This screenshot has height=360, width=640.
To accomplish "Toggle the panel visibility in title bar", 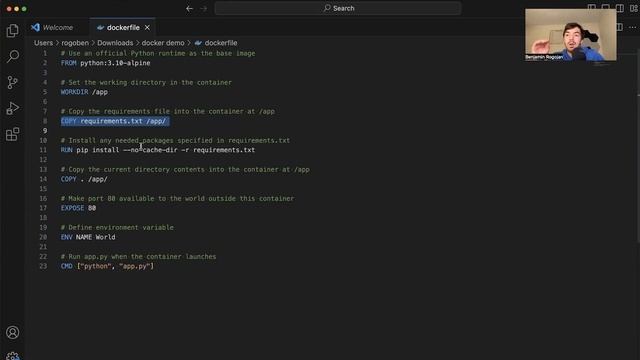I will (x=606, y=8).
